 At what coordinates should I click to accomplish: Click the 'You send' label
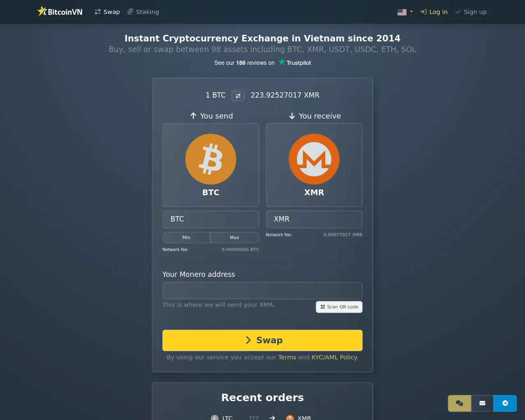click(x=212, y=116)
